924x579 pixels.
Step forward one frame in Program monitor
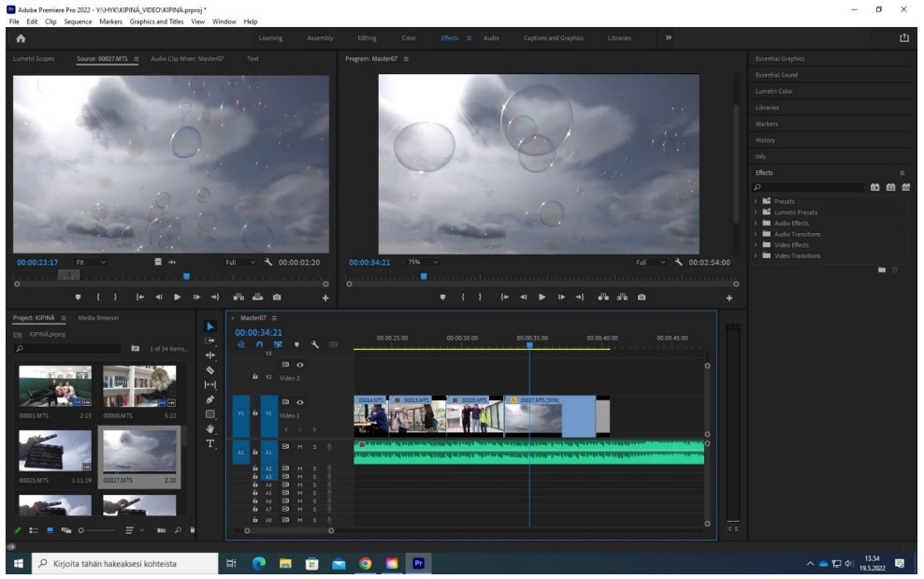561,297
